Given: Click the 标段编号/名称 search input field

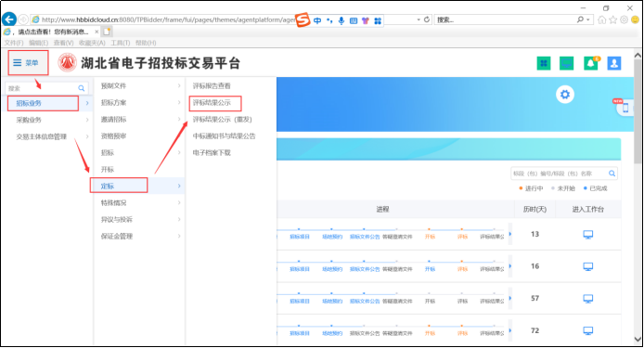Looking at the screenshot, I should (x=564, y=174).
